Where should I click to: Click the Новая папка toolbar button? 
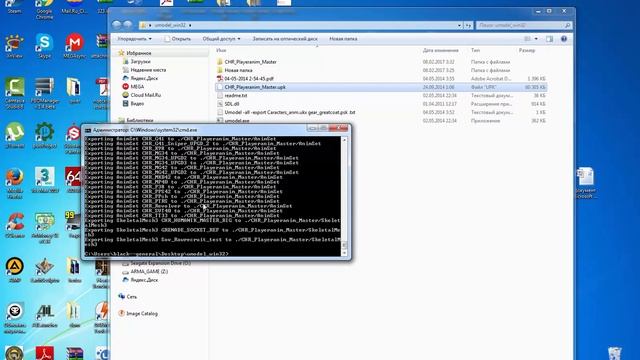343,39
